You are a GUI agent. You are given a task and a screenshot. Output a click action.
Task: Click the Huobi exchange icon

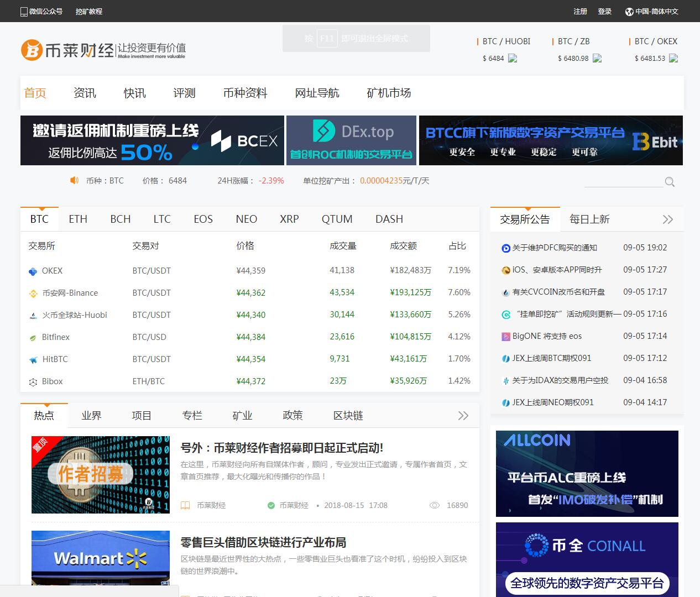tap(33, 315)
